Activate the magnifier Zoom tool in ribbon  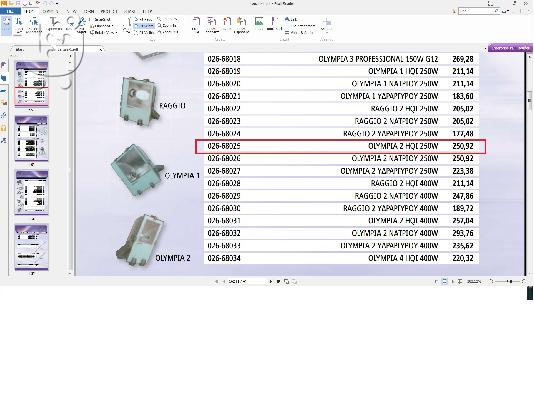70,22
